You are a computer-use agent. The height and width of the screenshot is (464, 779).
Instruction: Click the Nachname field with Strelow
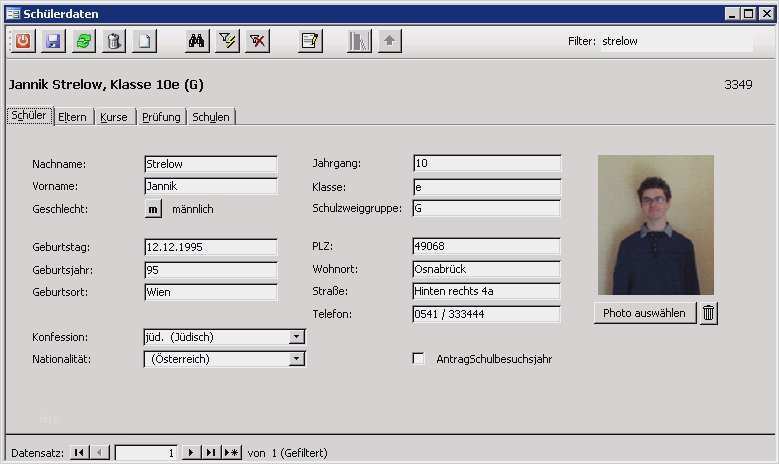coord(211,164)
